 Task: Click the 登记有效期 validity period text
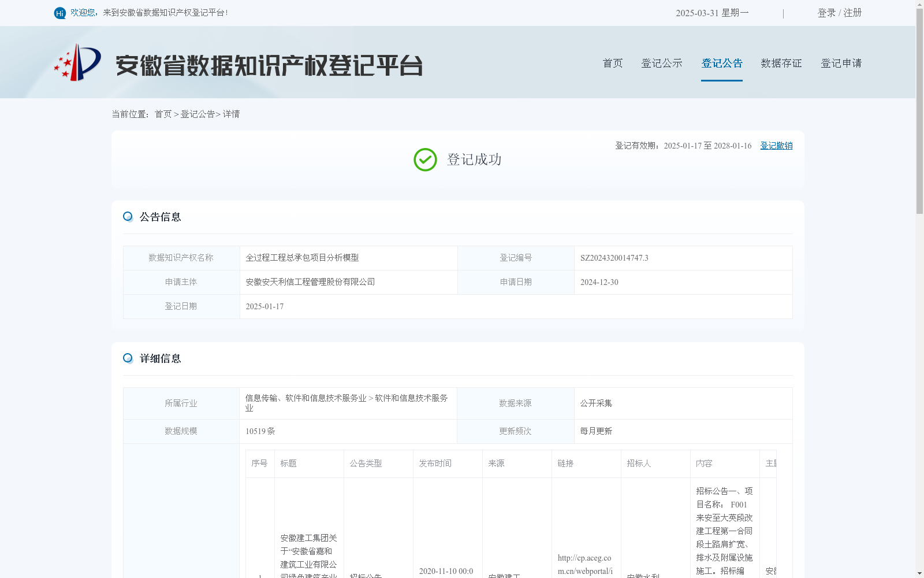[x=683, y=146]
